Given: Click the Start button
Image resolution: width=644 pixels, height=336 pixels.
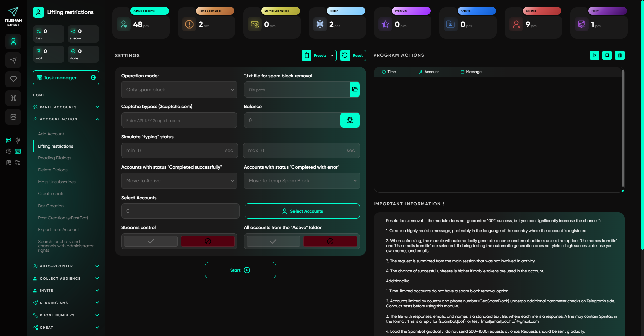Looking at the screenshot, I should coord(240,270).
